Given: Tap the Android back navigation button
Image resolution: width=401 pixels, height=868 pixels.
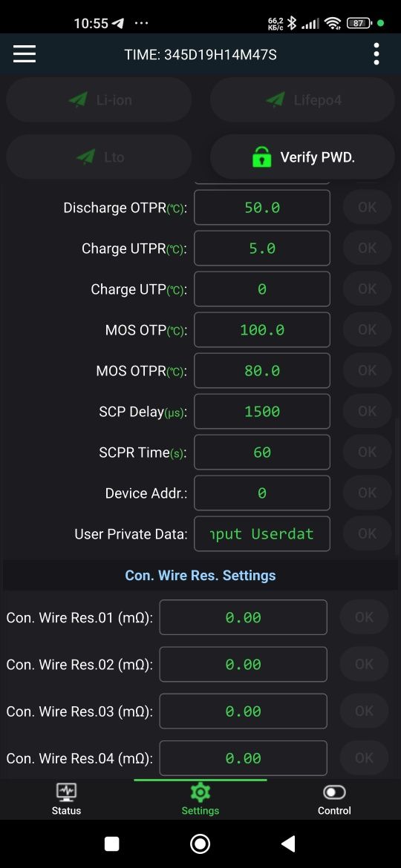Looking at the screenshot, I should click(x=288, y=844).
